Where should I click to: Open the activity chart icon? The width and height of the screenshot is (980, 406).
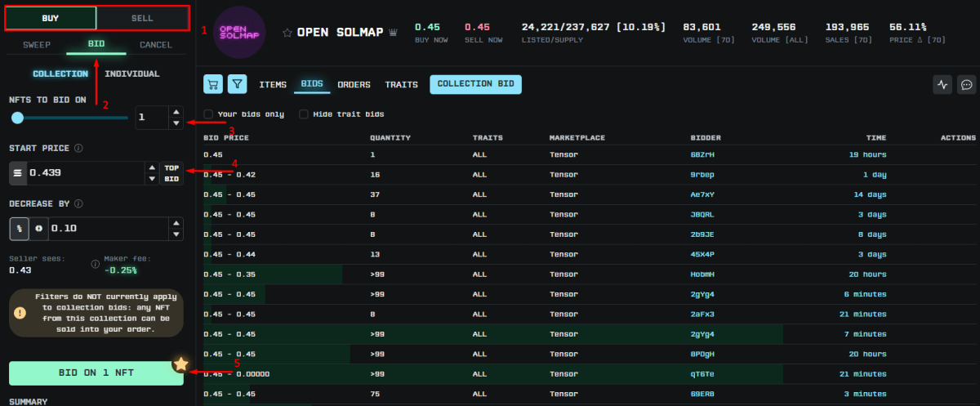pyautogui.click(x=943, y=84)
